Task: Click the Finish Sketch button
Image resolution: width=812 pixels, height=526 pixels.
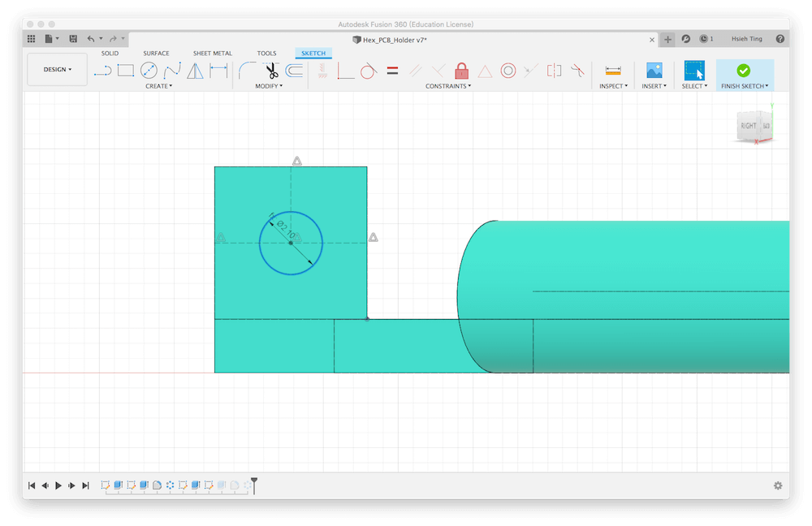Action: [x=743, y=71]
